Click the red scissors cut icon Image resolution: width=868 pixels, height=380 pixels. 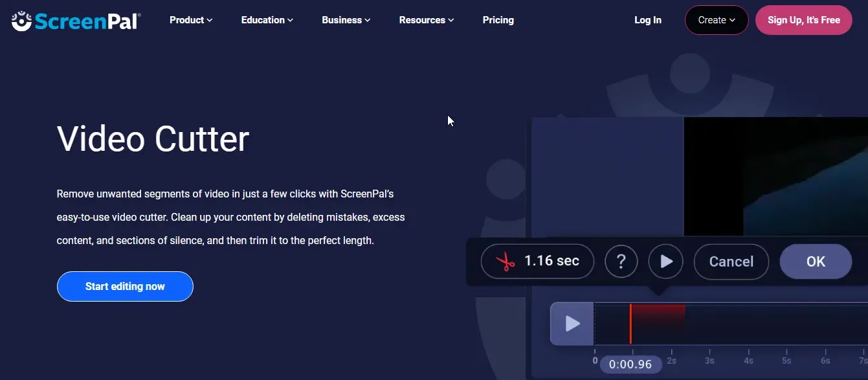coord(506,262)
